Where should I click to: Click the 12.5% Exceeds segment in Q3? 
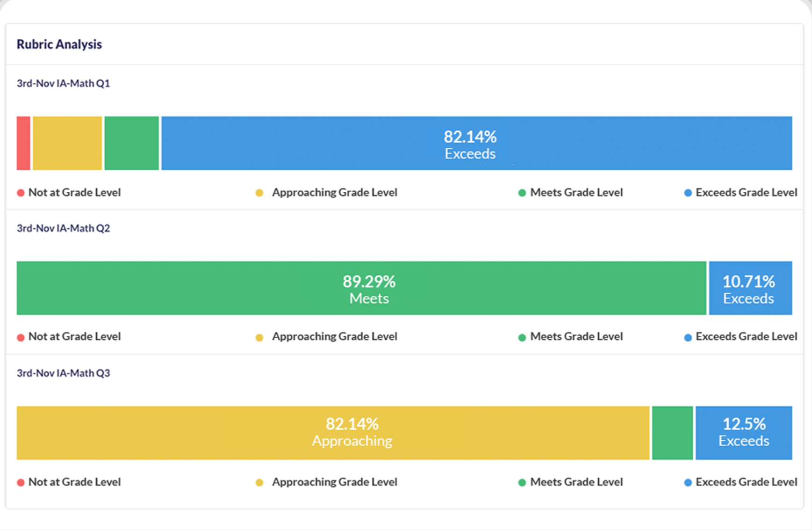(743, 433)
